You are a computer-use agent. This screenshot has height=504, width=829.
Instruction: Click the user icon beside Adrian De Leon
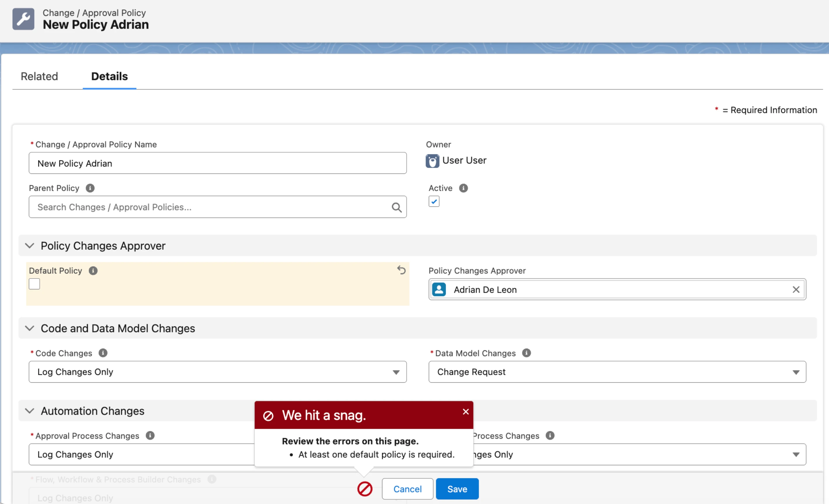point(439,290)
